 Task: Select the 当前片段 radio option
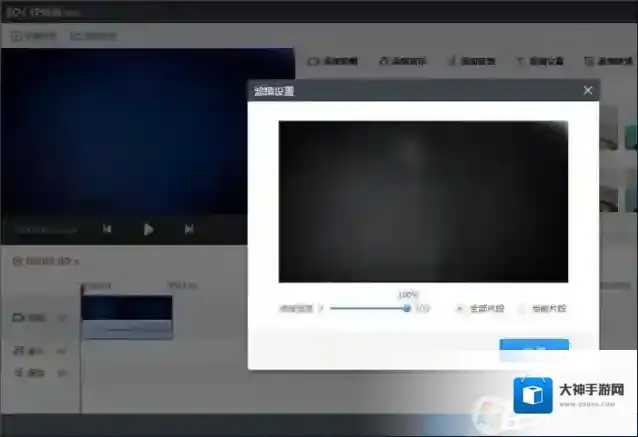pyautogui.click(x=524, y=309)
